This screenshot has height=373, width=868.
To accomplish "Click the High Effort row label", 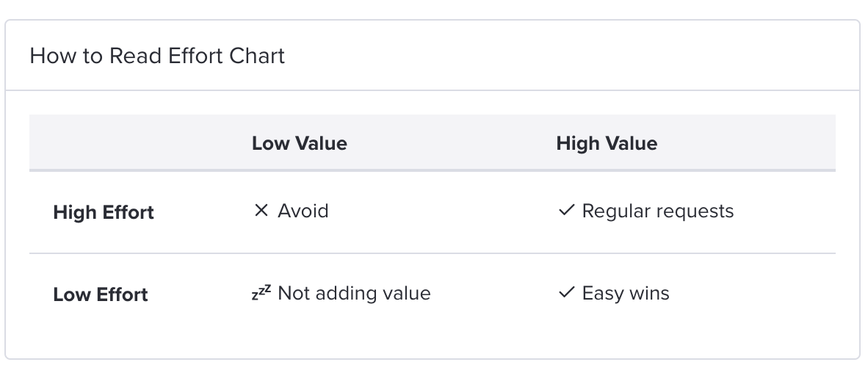I will coord(104,212).
